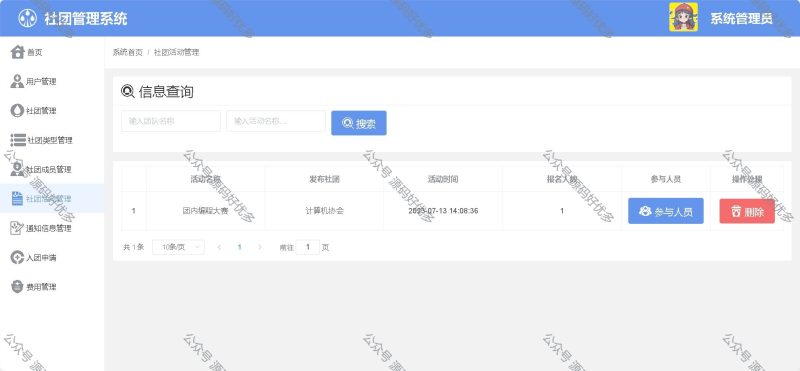The width and height of the screenshot is (800, 371).
Task: Click the 入团申请 icon
Action: point(17,257)
